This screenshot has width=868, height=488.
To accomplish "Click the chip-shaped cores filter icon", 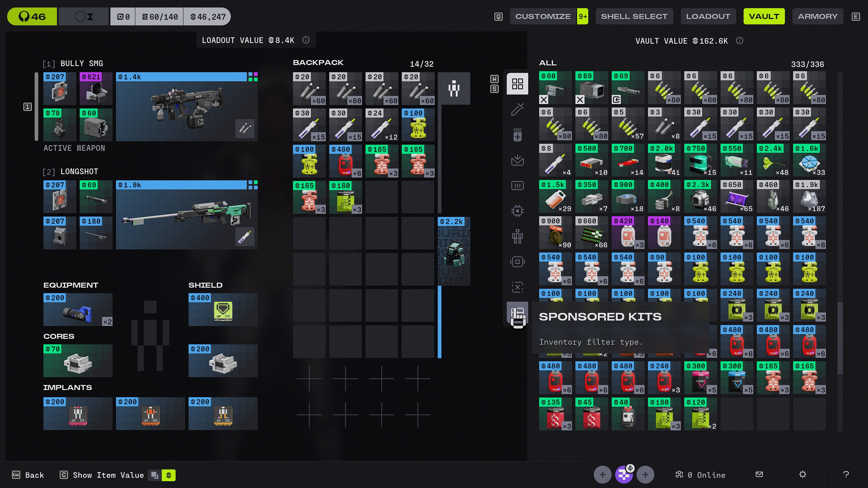I will pos(517,211).
